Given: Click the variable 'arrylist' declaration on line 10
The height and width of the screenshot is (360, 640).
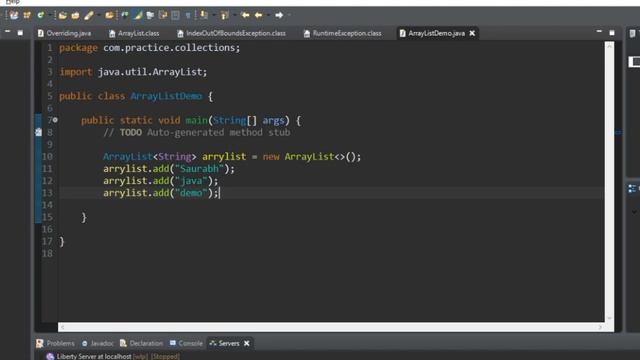Looking at the screenshot, I should tap(224, 156).
